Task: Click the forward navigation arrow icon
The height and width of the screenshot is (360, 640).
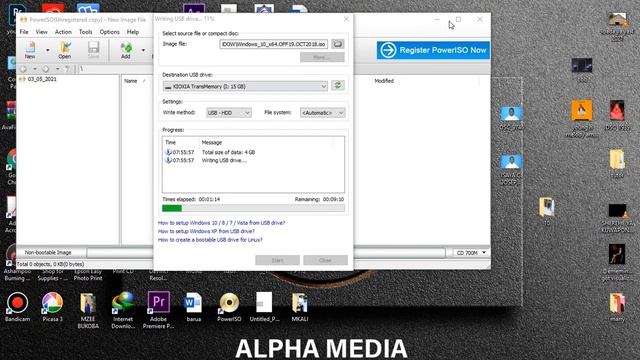Action: (46, 69)
